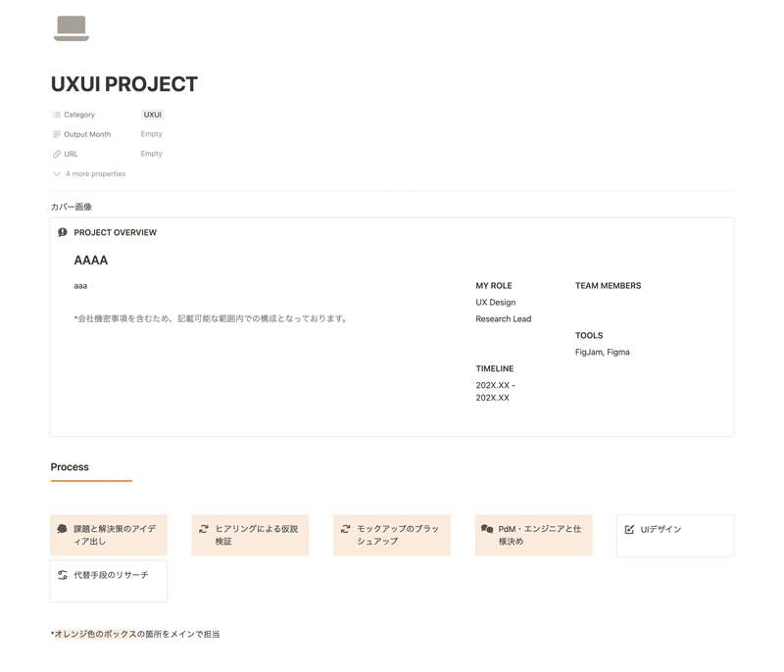Click the laptop page icon
The image size is (784, 672).
tap(71, 28)
